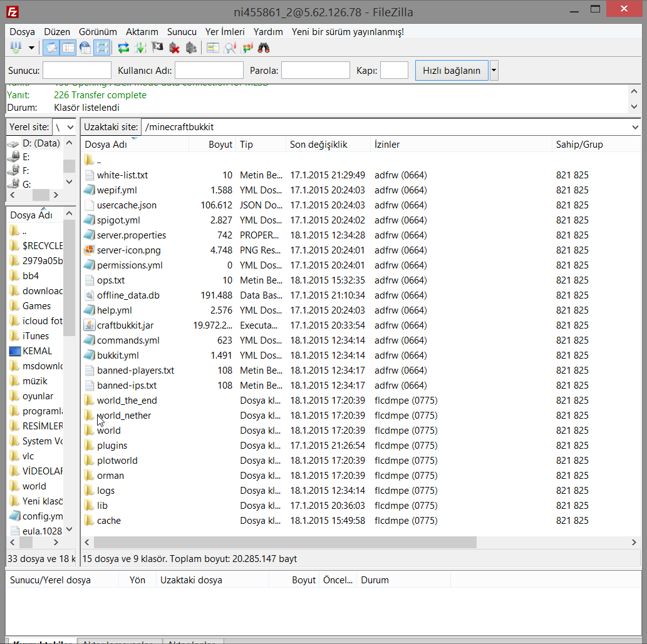This screenshot has width=647, height=644.
Task: Select the world_the_end folder icon
Action: tap(89, 401)
